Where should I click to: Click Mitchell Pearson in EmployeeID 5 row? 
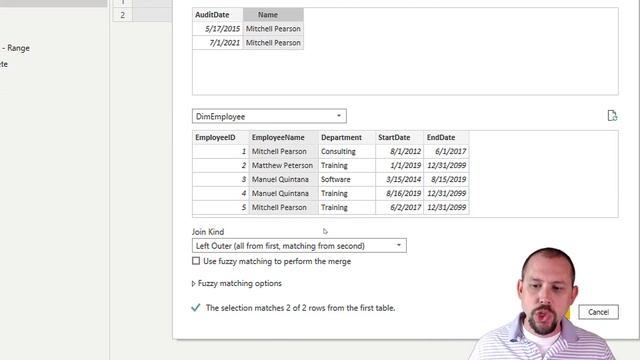(284, 207)
